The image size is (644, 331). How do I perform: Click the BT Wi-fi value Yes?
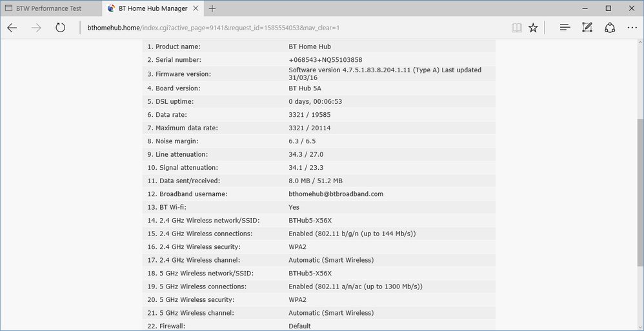click(294, 207)
